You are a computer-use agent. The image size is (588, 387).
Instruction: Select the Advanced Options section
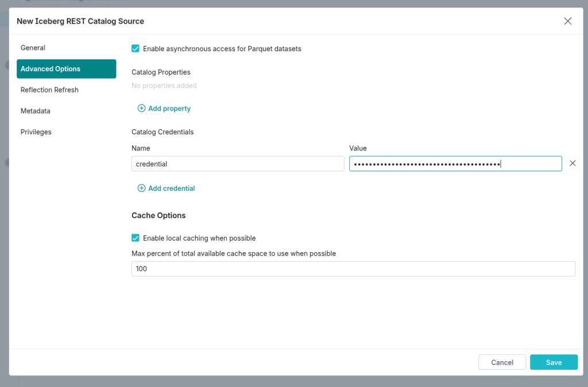(x=67, y=69)
